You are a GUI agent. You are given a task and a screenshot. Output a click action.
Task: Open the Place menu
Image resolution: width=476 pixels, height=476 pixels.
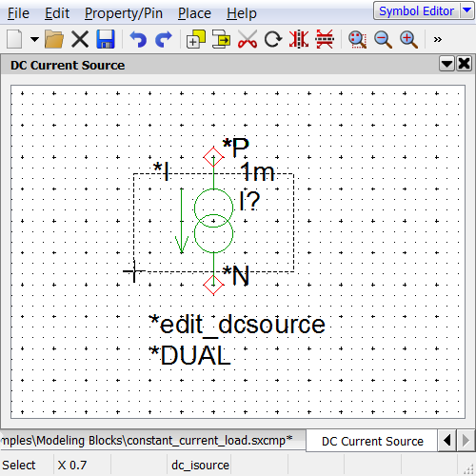point(194,13)
